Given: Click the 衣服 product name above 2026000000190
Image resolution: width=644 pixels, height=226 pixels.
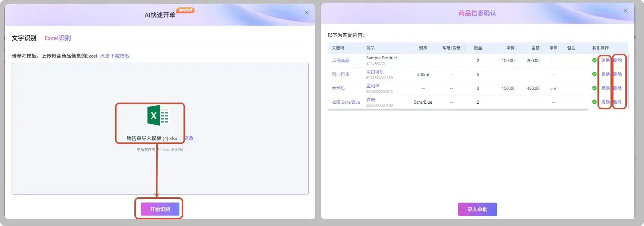Looking at the screenshot, I should tap(370, 100).
